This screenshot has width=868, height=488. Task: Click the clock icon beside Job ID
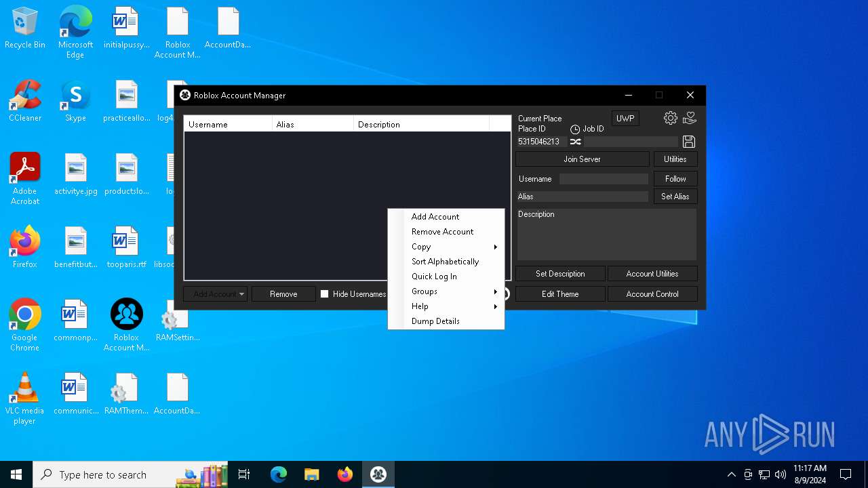tap(575, 129)
